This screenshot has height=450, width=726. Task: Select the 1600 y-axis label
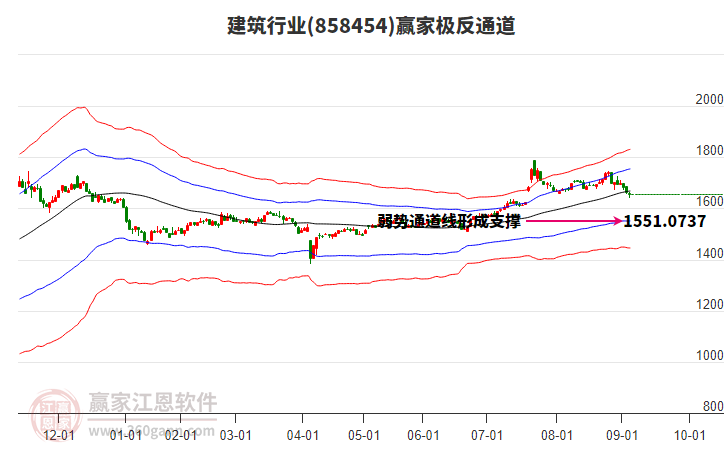point(709,201)
